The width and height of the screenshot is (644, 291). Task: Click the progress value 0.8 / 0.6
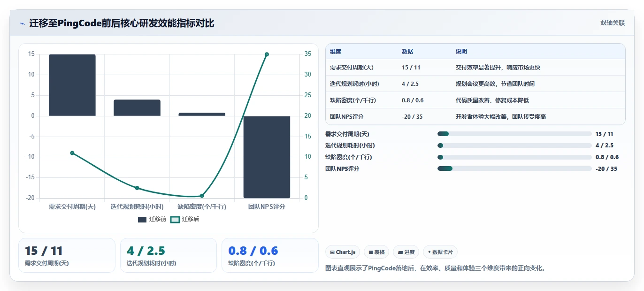click(607, 157)
